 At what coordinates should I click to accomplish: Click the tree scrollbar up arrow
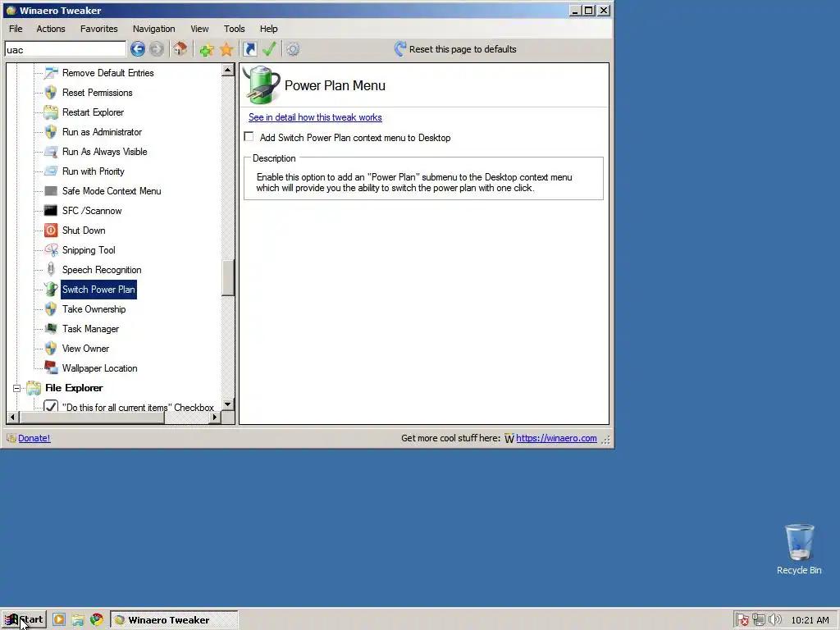(228, 71)
